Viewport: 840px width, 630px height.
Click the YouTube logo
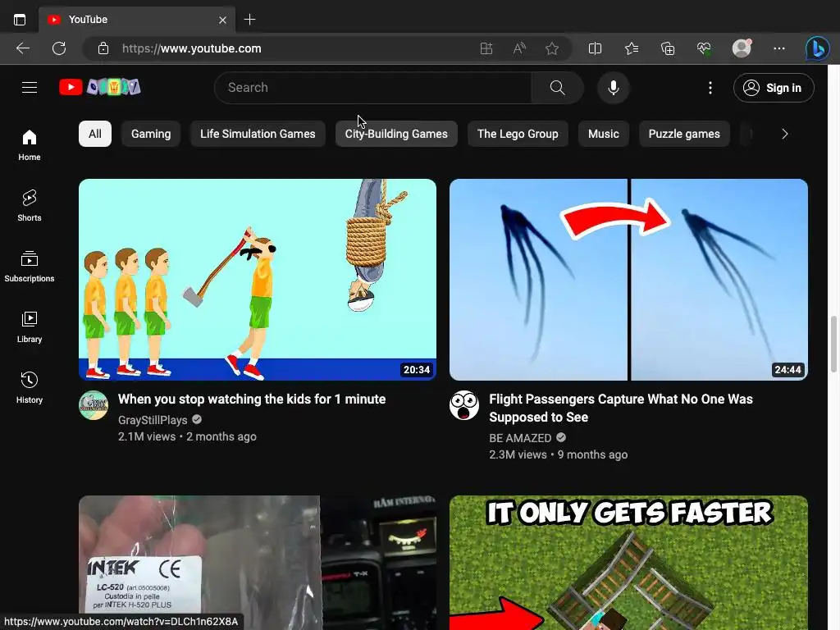click(x=99, y=87)
